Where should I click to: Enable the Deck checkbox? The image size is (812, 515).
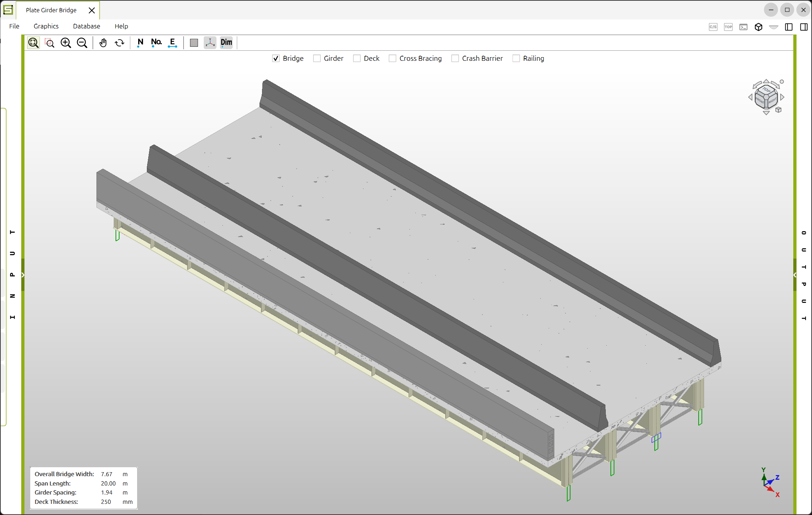(x=357, y=58)
